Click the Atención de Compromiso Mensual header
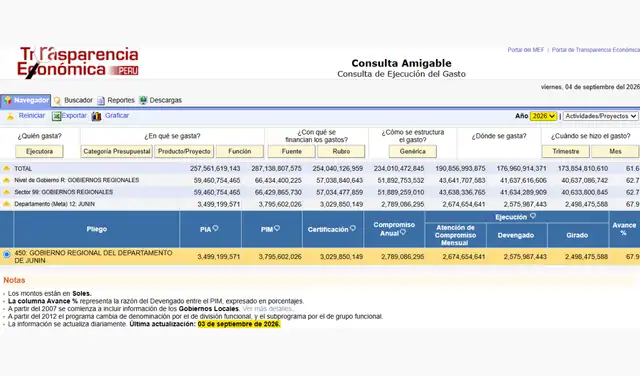This screenshot has width=640, height=376. [456, 235]
